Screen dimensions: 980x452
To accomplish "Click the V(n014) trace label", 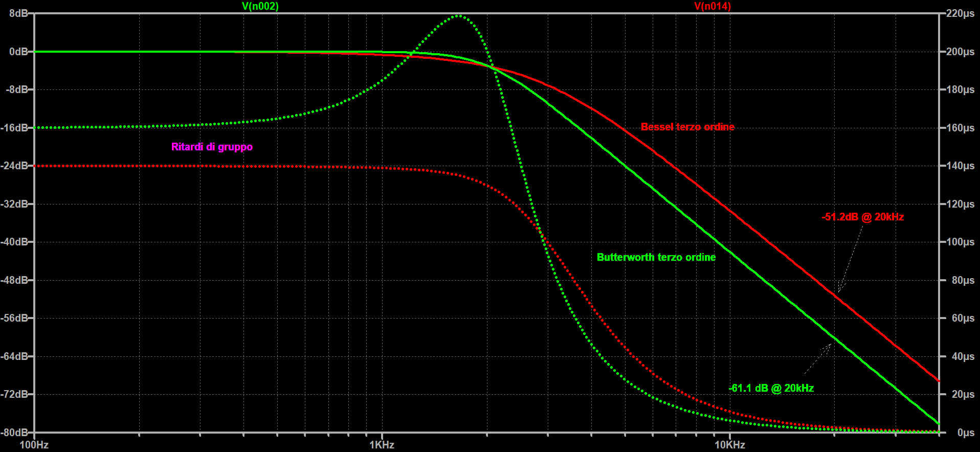I will (x=712, y=6).
